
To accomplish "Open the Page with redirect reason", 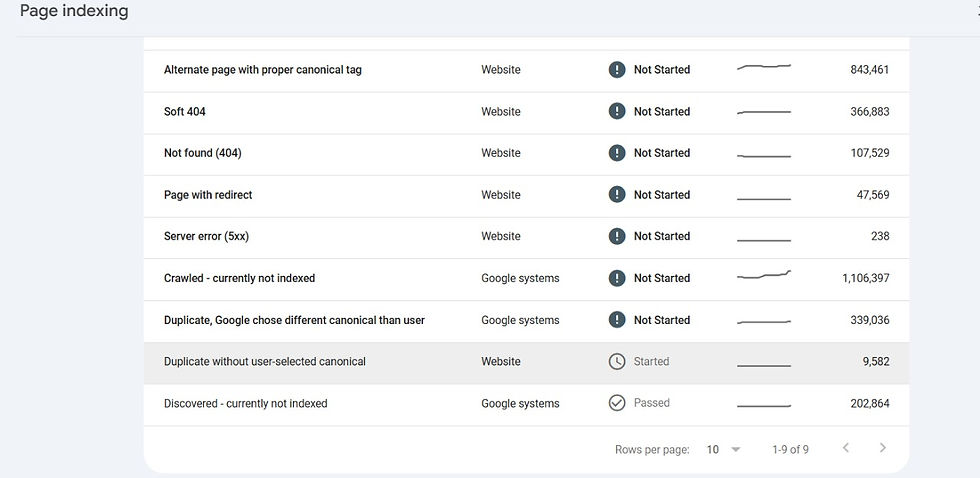I will (208, 195).
